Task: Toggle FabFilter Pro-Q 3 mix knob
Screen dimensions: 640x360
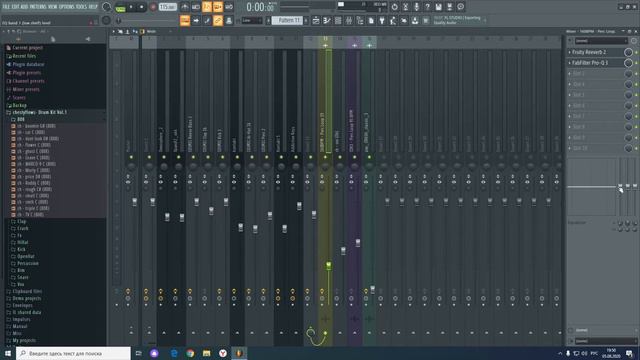Action: [x=628, y=63]
